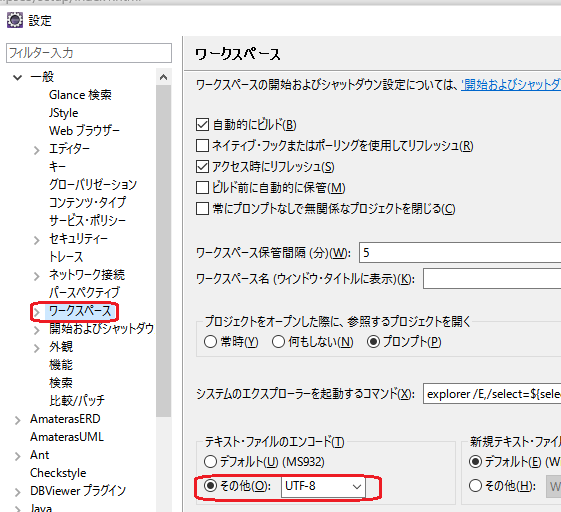Select encoding デフォルト (MS932) radio
561x512 pixels.
210,462
